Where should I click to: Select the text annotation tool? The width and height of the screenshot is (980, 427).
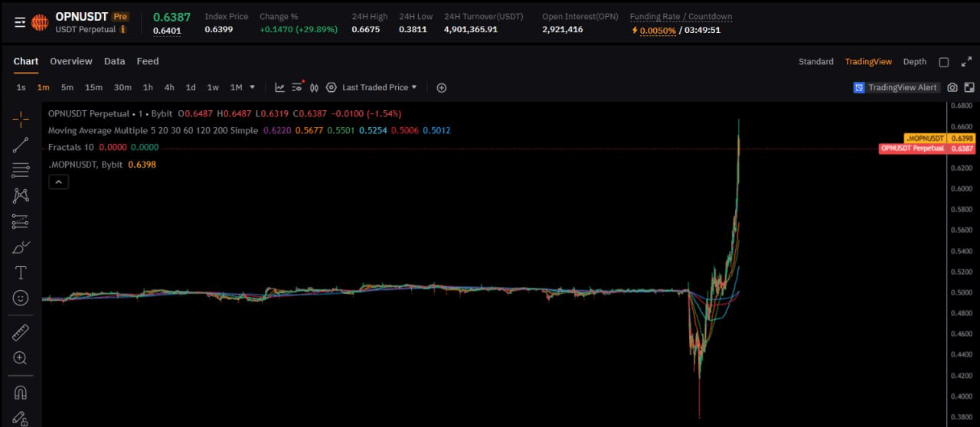(21, 273)
